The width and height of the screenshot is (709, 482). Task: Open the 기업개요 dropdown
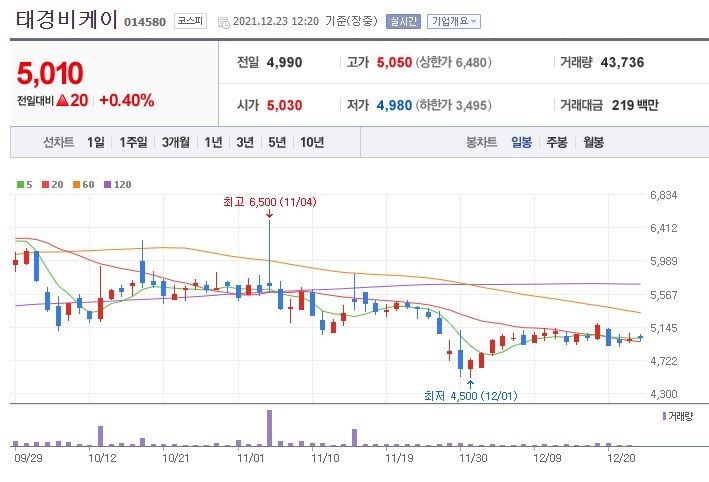(454, 21)
